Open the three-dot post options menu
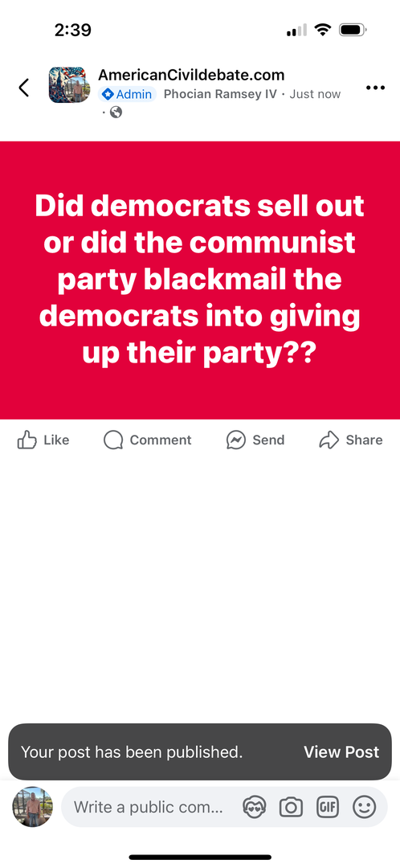The image size is (400, 868). (x=376, y=88)
